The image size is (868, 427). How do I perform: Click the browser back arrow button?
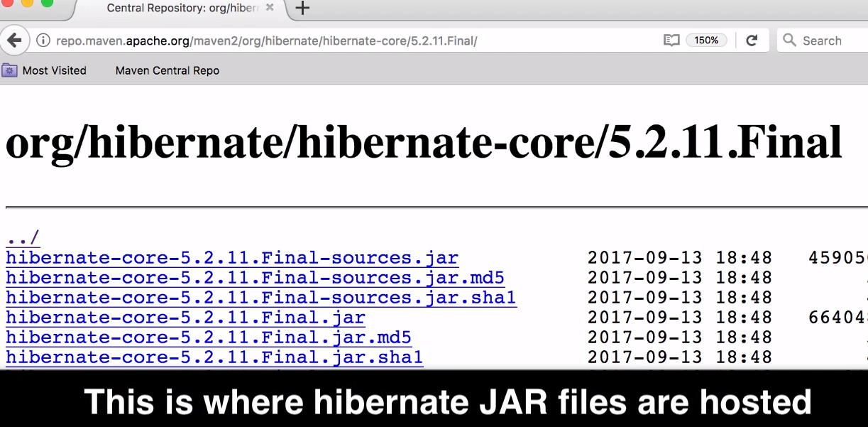[13, 40]
